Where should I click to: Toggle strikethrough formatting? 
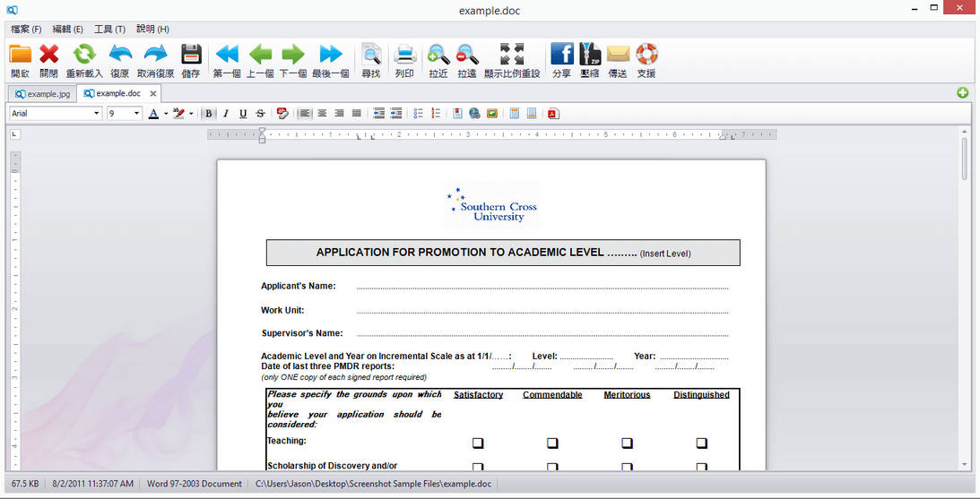point(261,113)
